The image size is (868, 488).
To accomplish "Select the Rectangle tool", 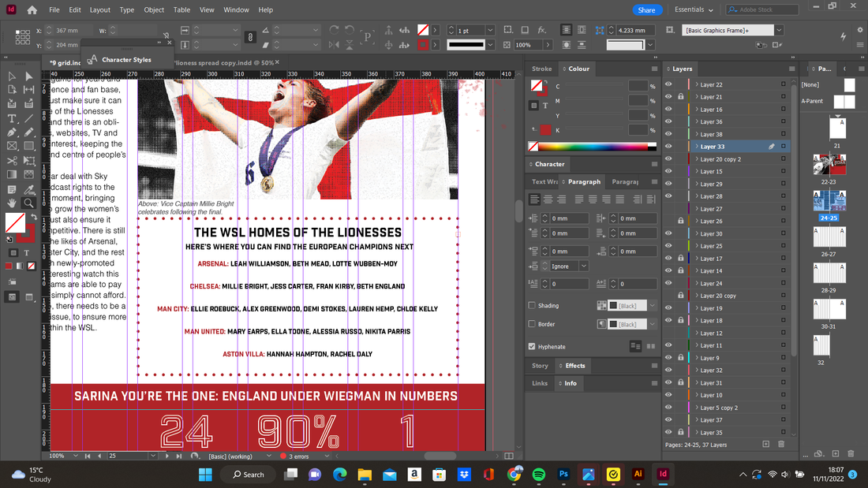I will click(x=28, y=146).
